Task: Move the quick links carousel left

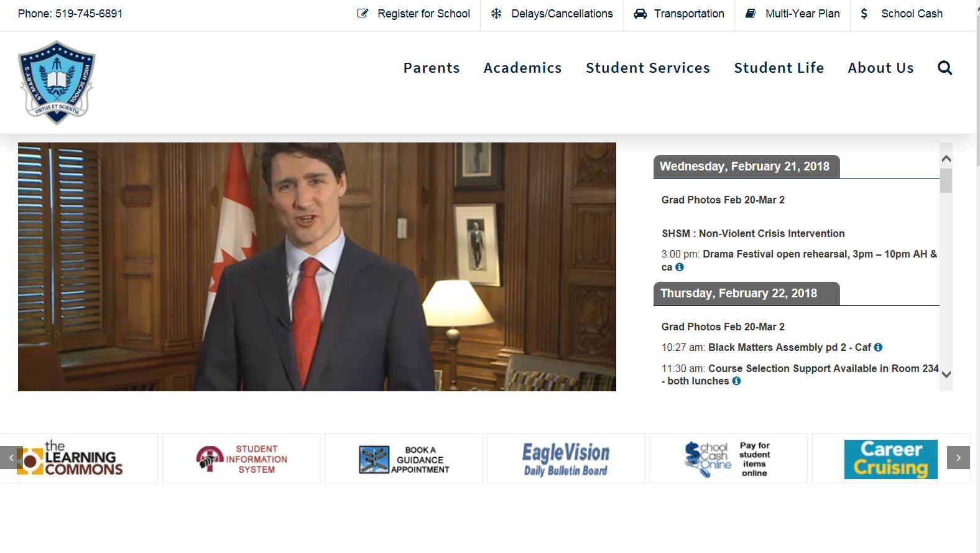Action: tap(11, 458)
